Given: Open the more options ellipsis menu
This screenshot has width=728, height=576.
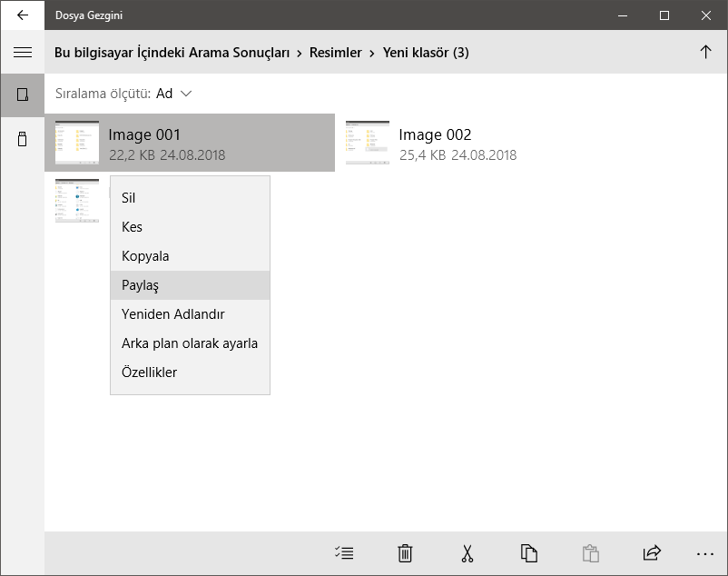Looking at the screenshot, I should pyautogui.click(x=704, y=553).
